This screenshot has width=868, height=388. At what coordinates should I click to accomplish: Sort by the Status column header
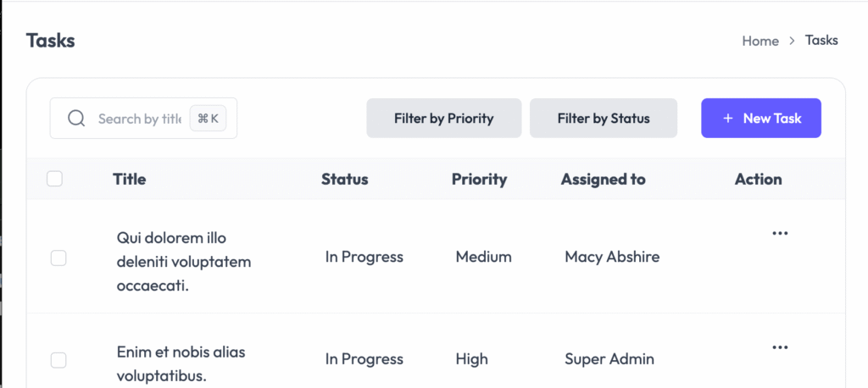[345, 180]
